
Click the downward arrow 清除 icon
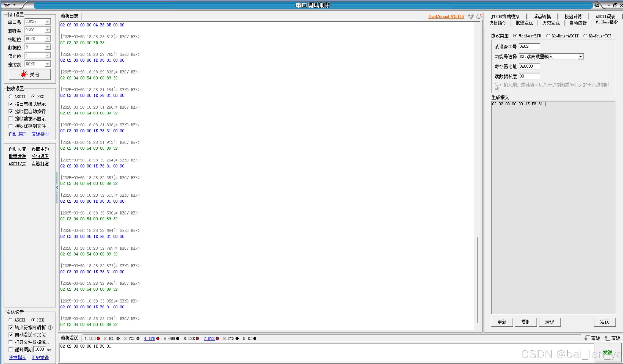pyautogui.click(x=587, y=338)
